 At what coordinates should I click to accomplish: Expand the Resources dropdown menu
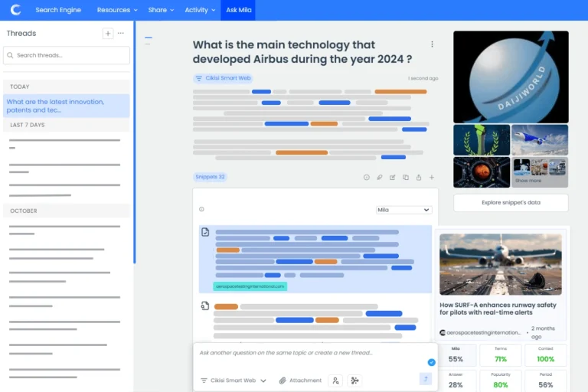117,10
